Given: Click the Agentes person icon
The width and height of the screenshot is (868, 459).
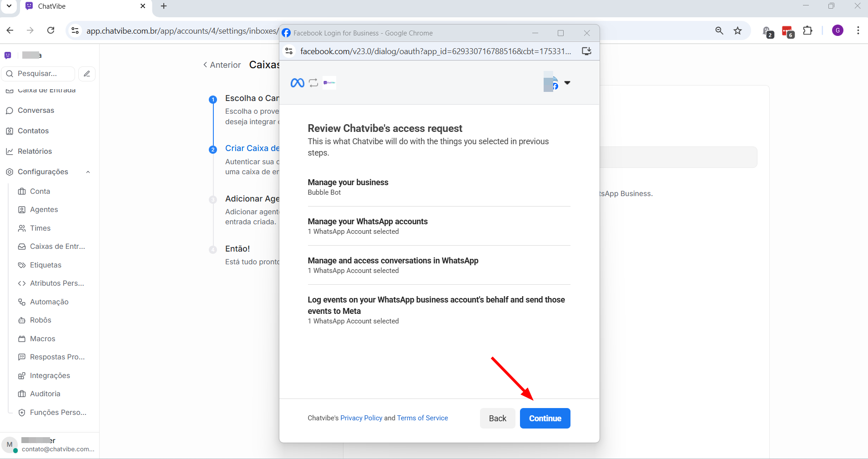Looking at the screenshot, I should pos(22,210).
